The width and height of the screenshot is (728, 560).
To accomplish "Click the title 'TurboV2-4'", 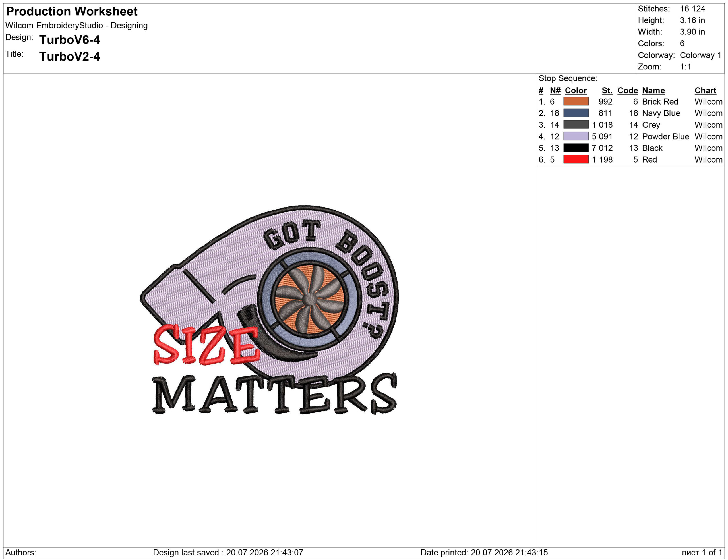I will coord(69,57).
